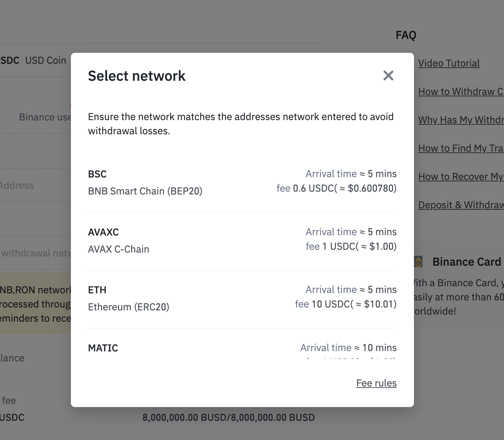Click the Select network title
504x440 pixels.
pos(137,76)
